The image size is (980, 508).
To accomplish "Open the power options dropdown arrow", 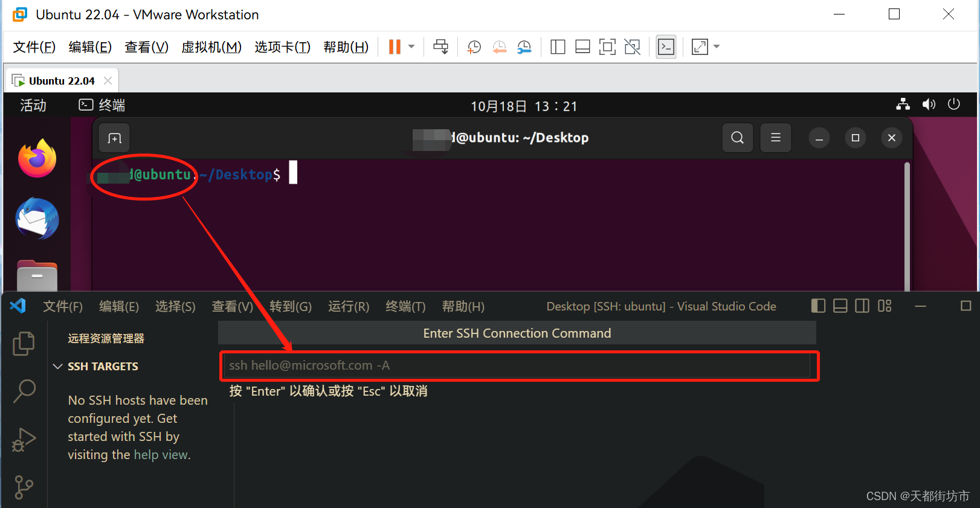I will coord(411,47).
